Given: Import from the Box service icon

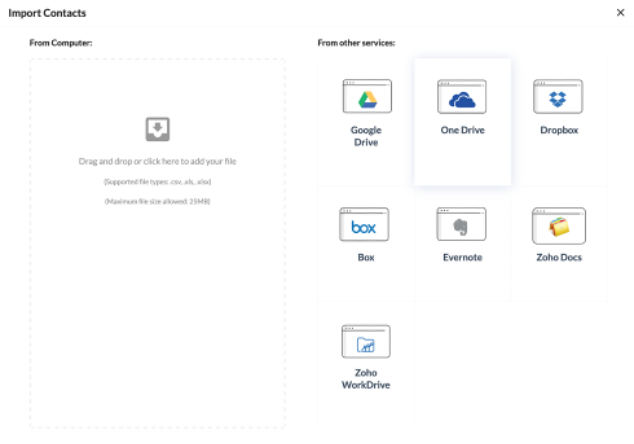Looking at the screenshot, I should (364, 224).
